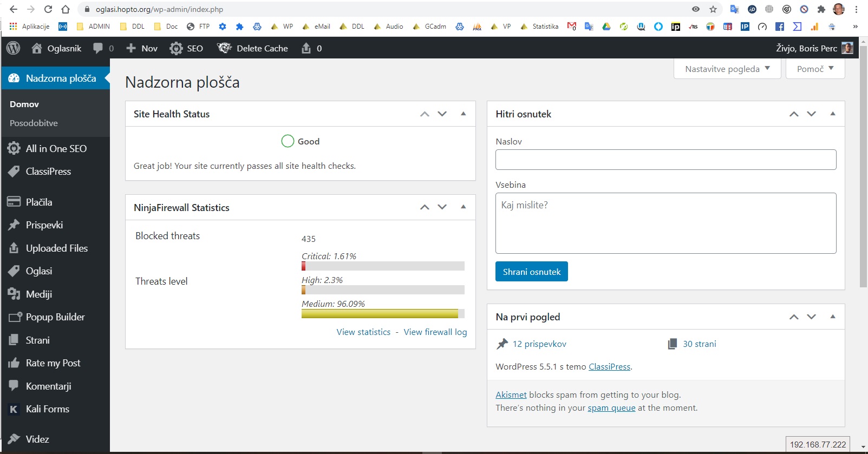Open the WordPress logo menu
The image size is (868, 454).
pos(14,48)
